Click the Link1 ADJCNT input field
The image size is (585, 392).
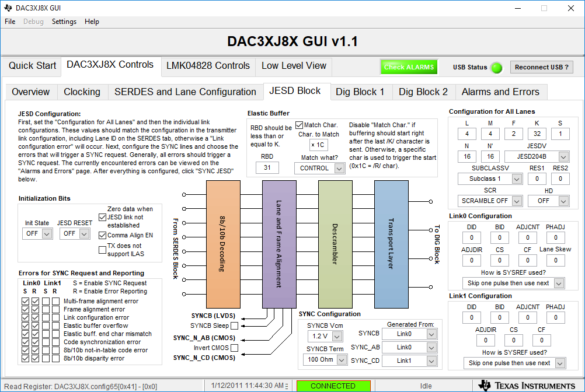click(528, 318)
